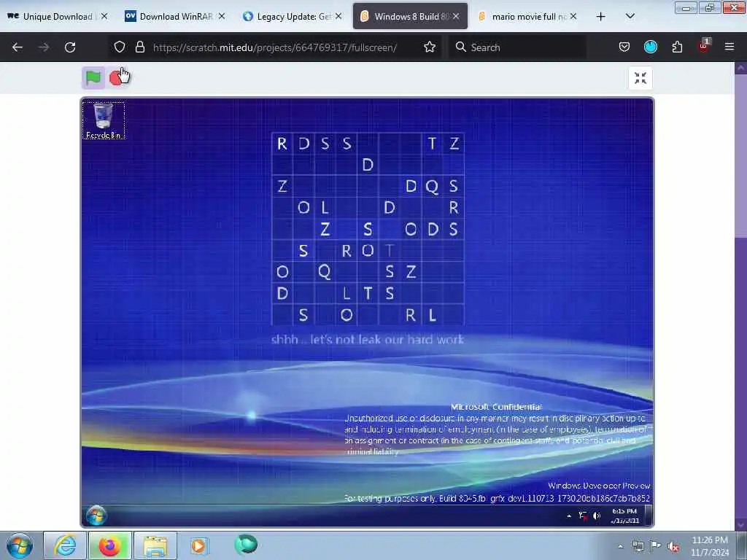Click the show desktop strip in project taskbar
This screenshot has height=560, width=747.
click(648, 516)
